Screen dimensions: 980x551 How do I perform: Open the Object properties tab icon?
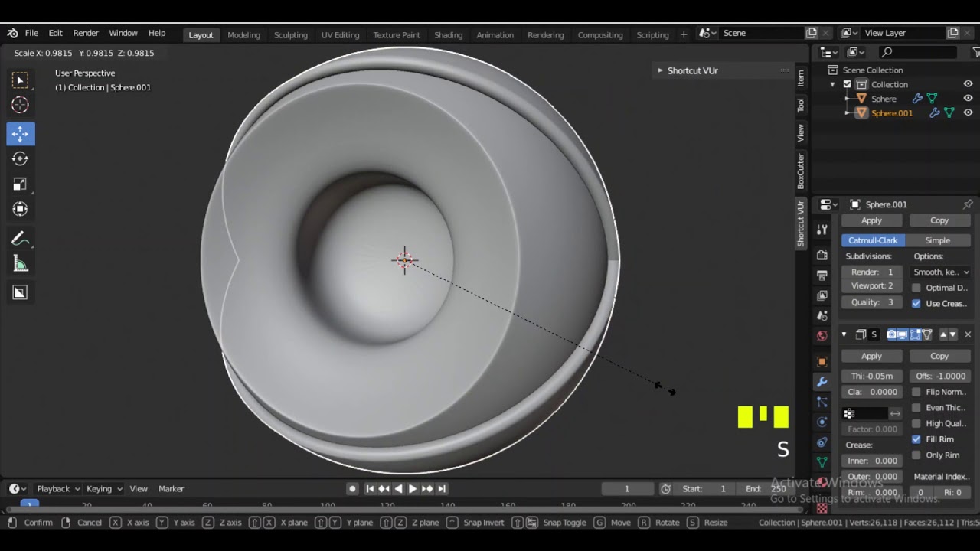point(822,361)
